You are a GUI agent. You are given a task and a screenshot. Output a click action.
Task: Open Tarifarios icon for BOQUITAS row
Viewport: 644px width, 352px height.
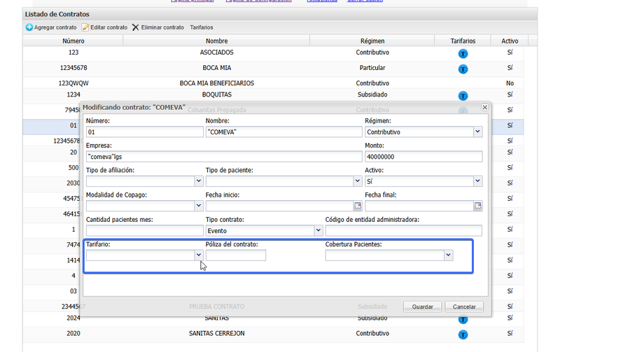point(463,96)
